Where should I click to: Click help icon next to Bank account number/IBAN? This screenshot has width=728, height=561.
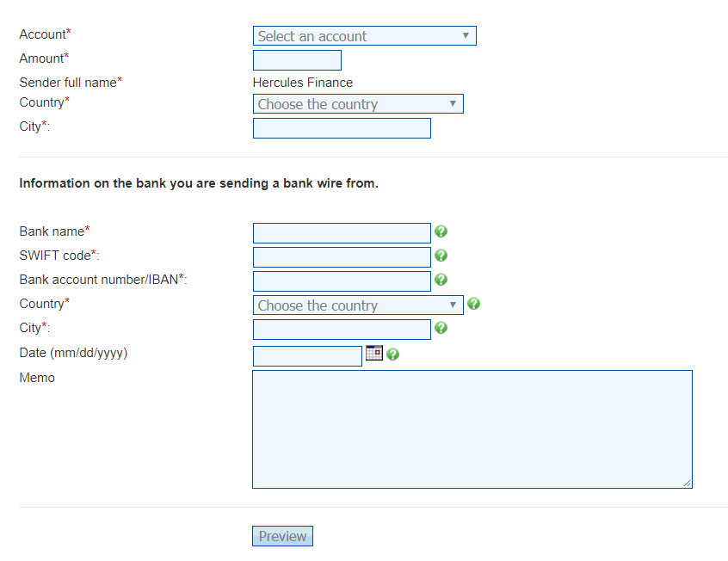tap(441, 280)
